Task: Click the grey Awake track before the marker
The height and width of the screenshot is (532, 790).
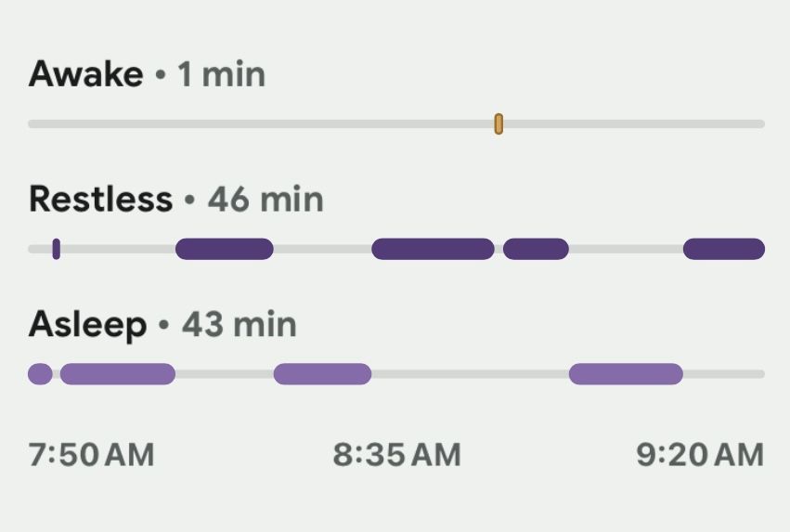Action: coord(261,123)
